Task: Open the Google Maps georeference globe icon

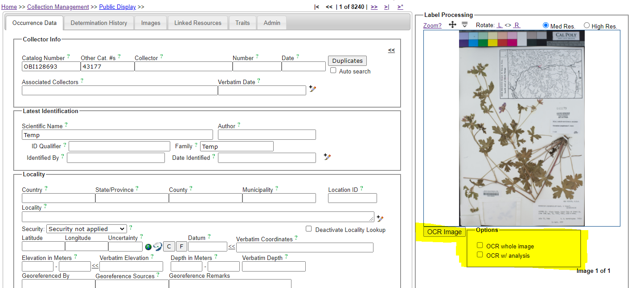Action: (x=148, y=247)
